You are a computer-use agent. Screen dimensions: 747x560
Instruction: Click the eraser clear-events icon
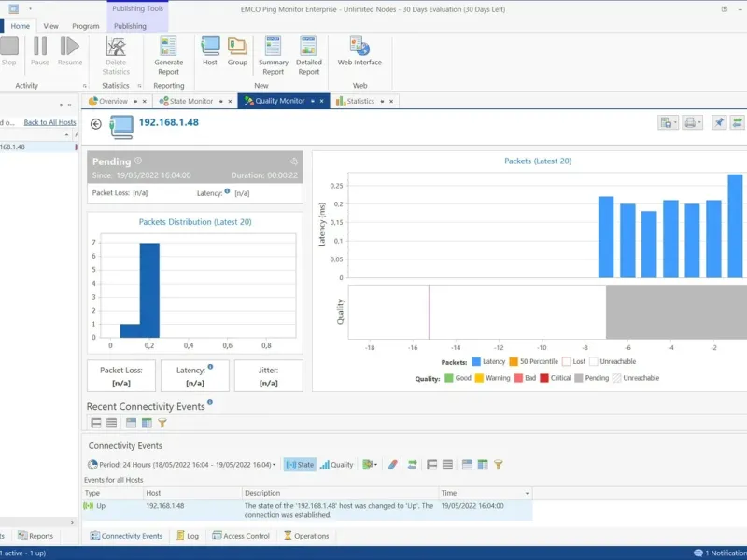(x=392, y=465)
